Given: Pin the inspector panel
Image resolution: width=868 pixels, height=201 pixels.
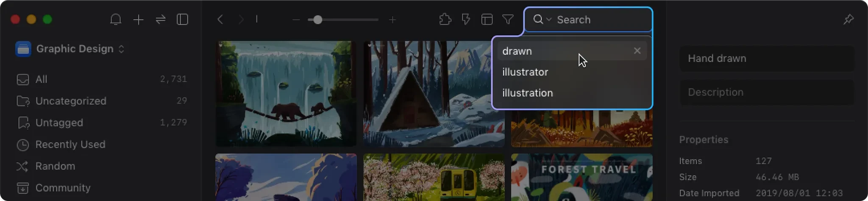Looking at the screenshot, I should [x=848, y=20].
